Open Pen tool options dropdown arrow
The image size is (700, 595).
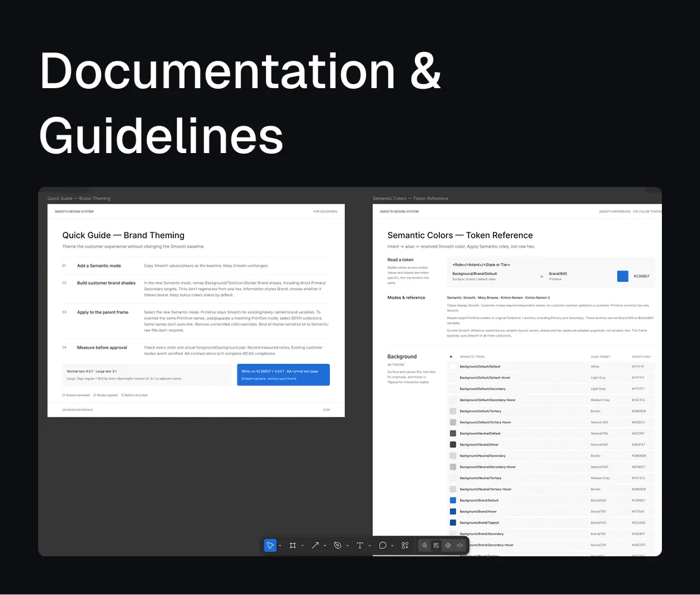pos(348,546)
